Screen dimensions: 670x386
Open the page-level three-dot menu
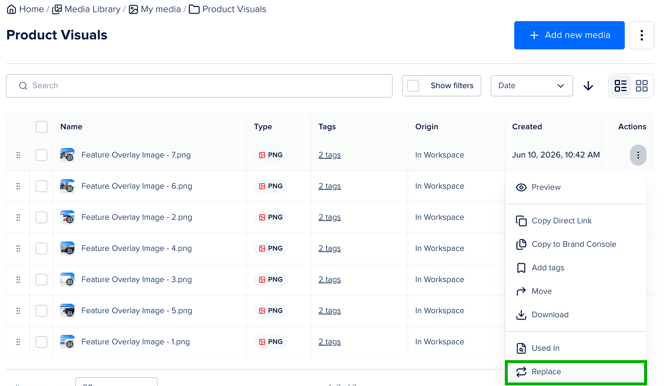coord(641,35)
